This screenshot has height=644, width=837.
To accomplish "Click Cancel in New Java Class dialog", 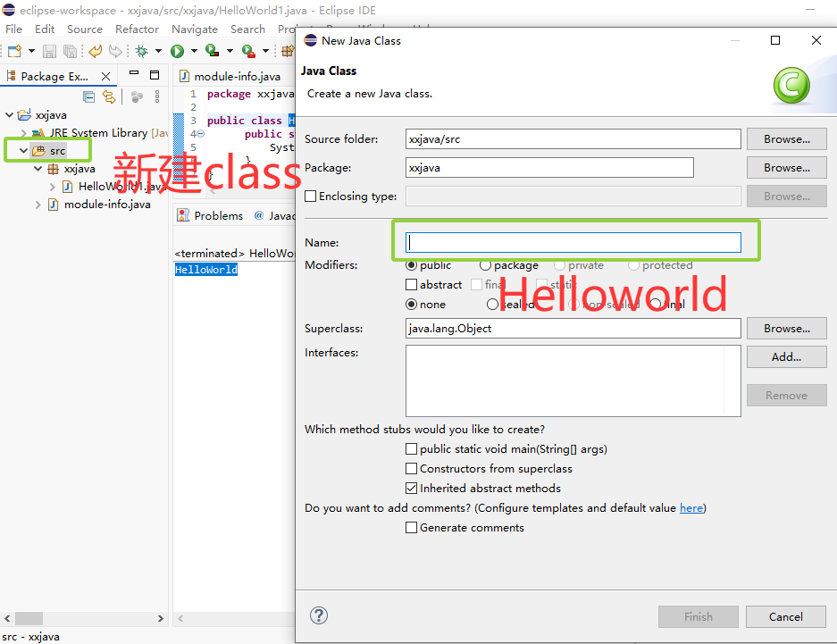I will [785, 617].
